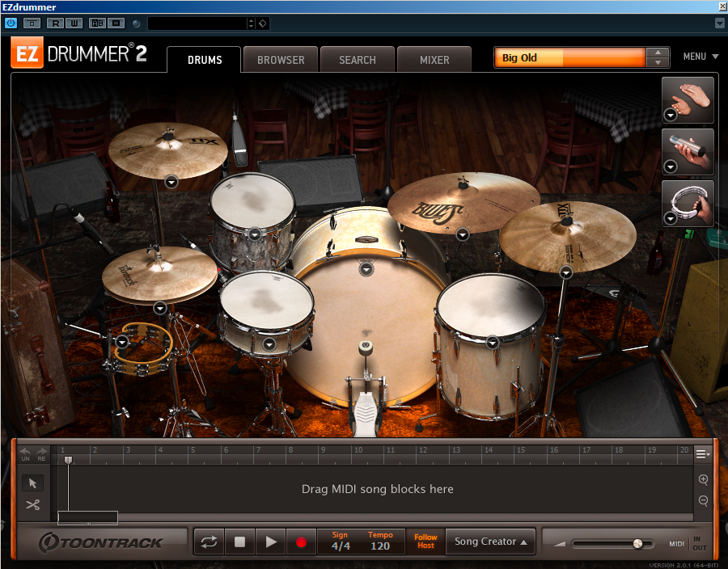Viewport: 728px width, 569px height.
Task: Click the Record button
Action: 301,542
